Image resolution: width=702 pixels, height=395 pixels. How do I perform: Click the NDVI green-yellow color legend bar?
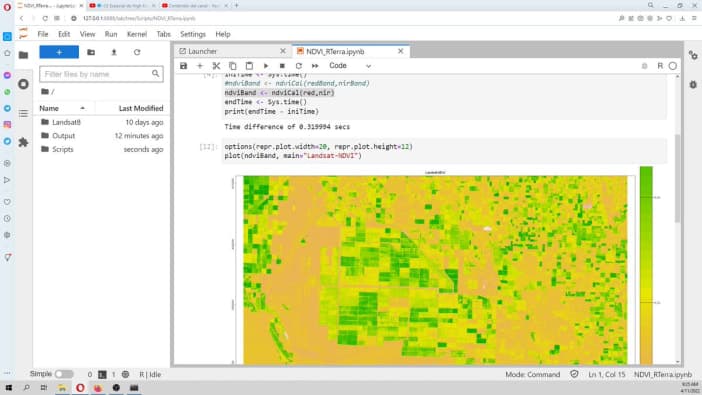point(646,265)
